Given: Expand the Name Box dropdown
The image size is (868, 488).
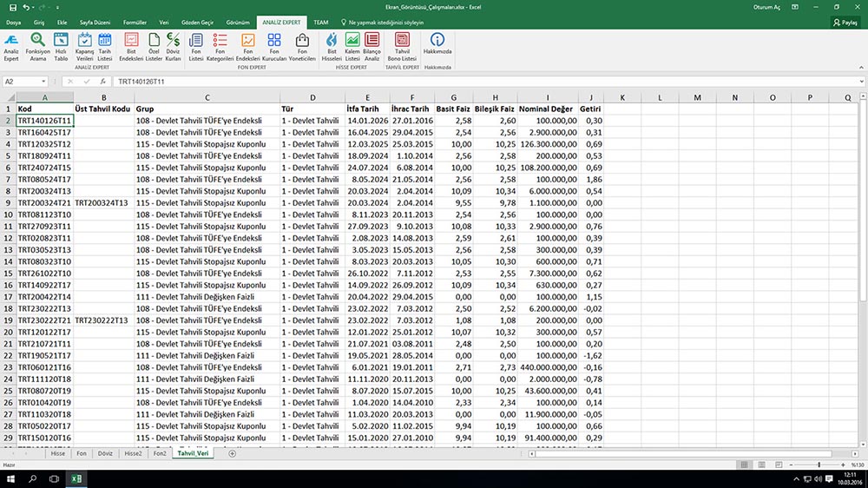Looking at the screenshot, I should click(43, 82).
